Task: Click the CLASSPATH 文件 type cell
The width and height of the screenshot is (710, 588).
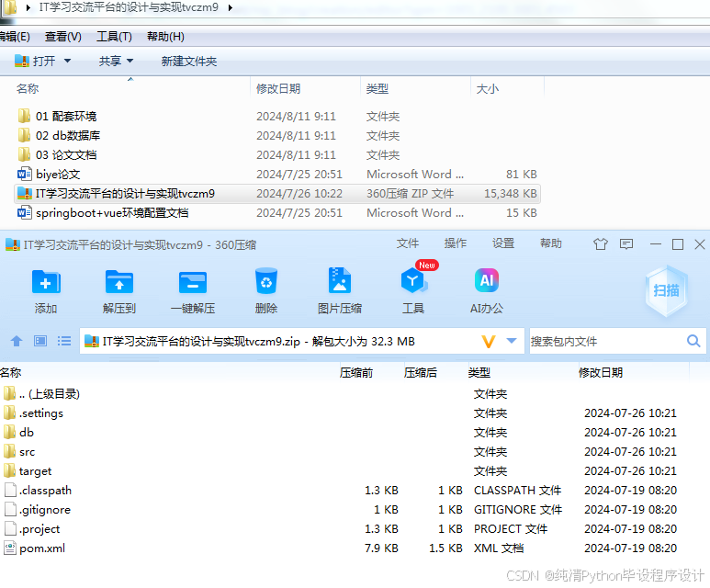Action: tap(517, 490)
